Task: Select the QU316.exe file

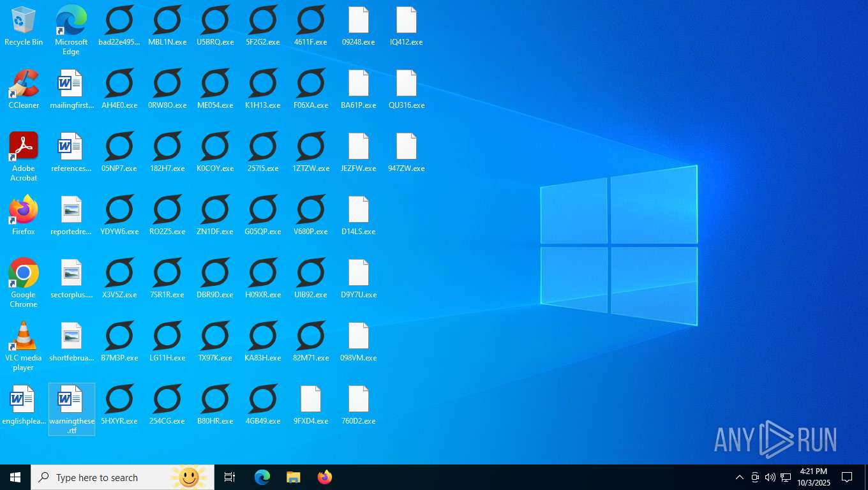Action: click(407, 89)
